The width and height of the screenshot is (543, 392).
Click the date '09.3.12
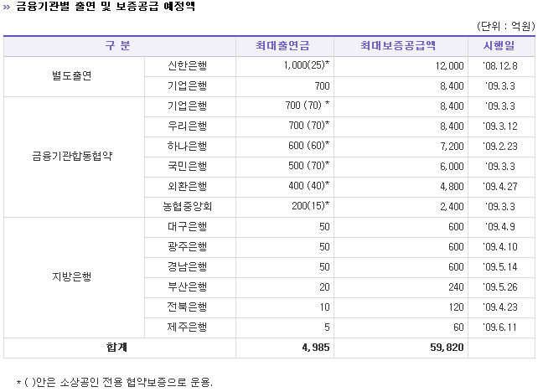(500, 126)
